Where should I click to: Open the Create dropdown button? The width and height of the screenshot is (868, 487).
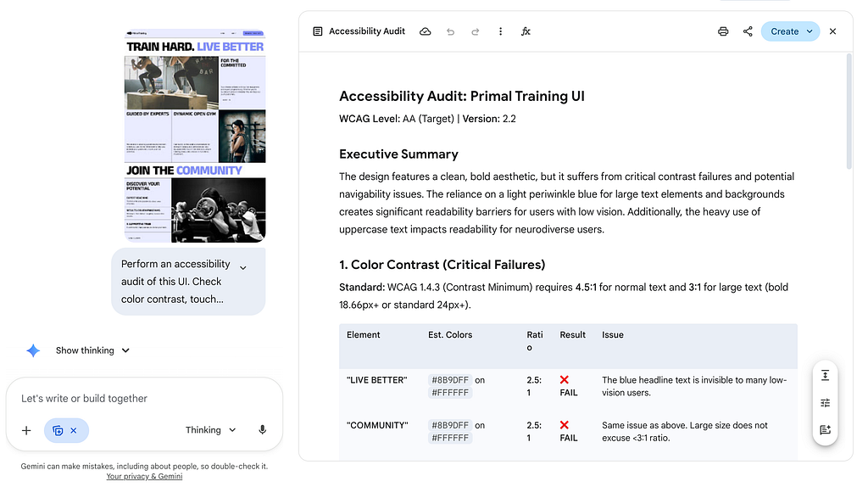coord(790,31)
